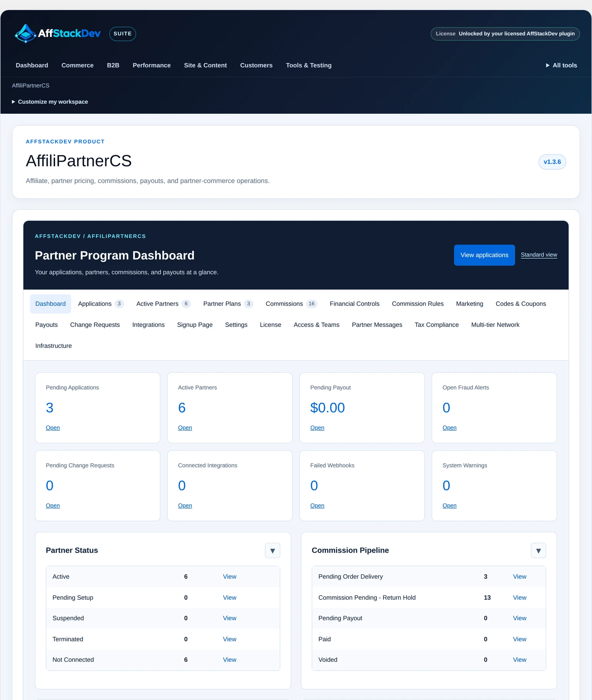View partners with Suspended status
The width and height of the screenshot is (592, 700).
(229, 618)
